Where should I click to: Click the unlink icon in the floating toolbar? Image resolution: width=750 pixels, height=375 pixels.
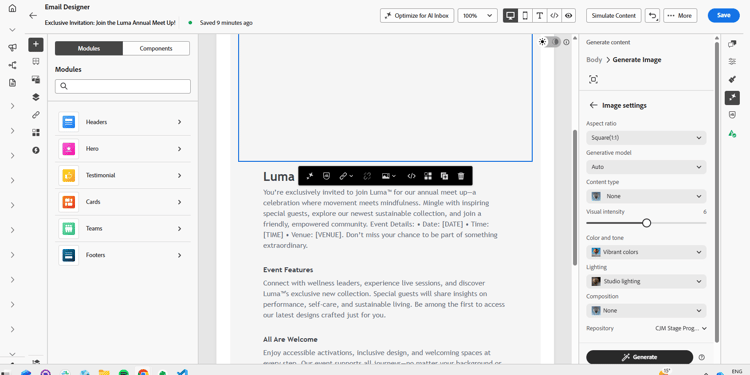pos(367,176)
